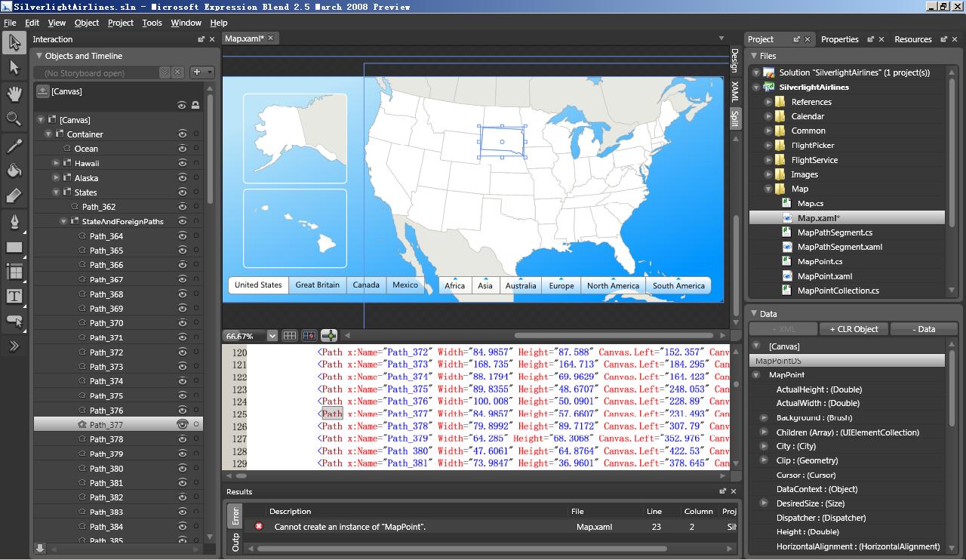Close the Map.xaml document tab

tap(271, 38)
